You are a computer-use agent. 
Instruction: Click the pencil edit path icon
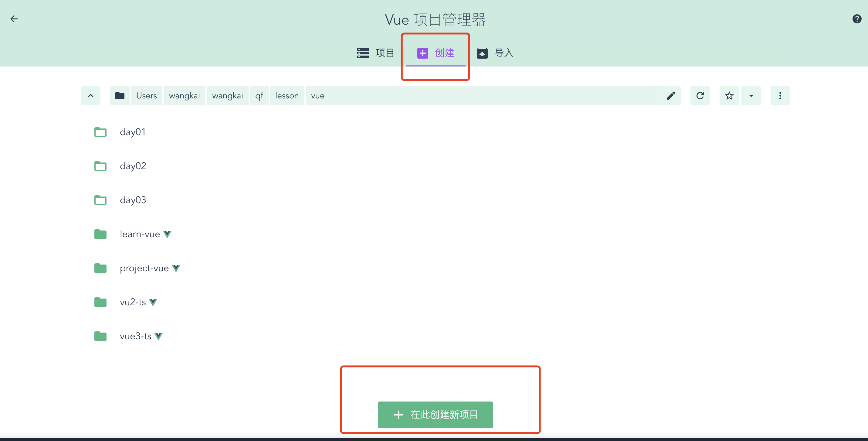[670, 96]
